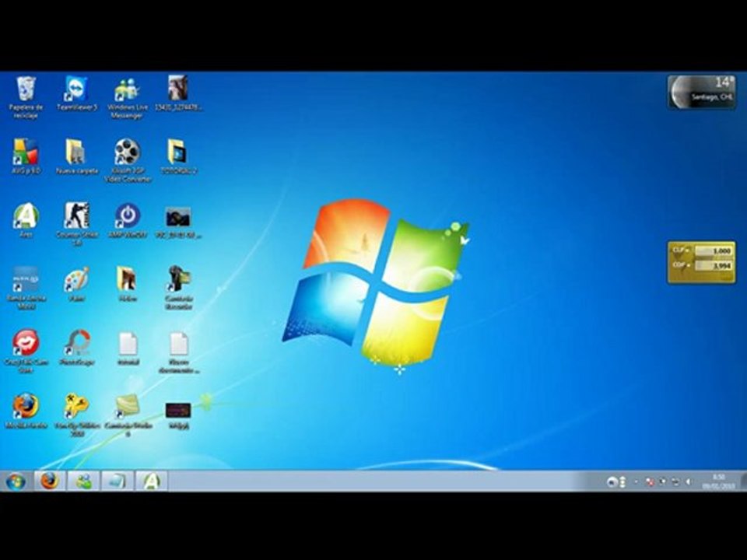The height and width of the screenshot is (560, 747).
Task: Open the gray-blue banner shortcut icon
Action: [x=26, y=288]
